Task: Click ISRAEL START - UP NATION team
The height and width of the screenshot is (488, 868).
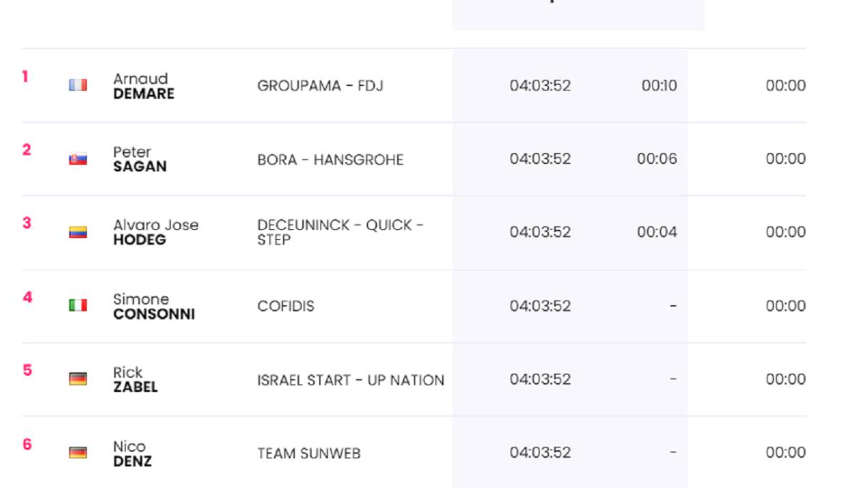Action: [x=351, y=380]
